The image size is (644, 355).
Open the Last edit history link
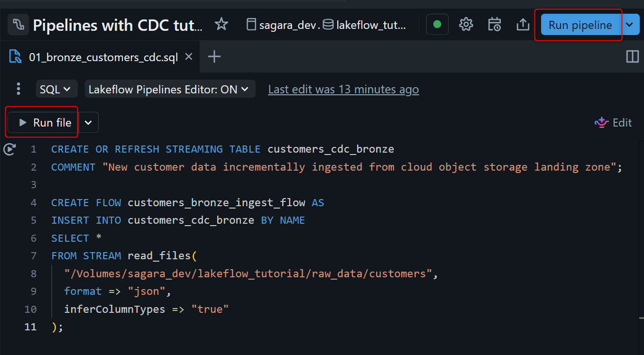pos(343,89)
